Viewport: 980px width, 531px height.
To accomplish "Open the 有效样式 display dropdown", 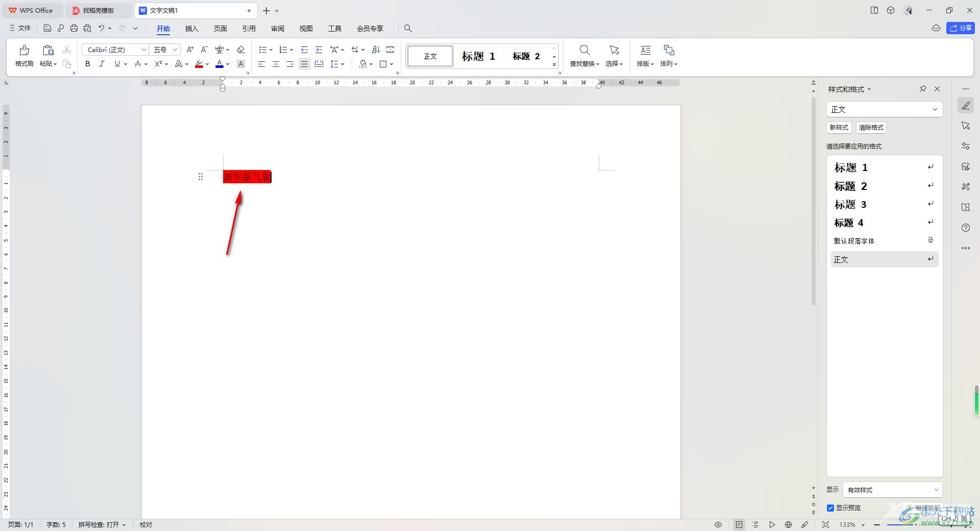I will tap(893, 490).
